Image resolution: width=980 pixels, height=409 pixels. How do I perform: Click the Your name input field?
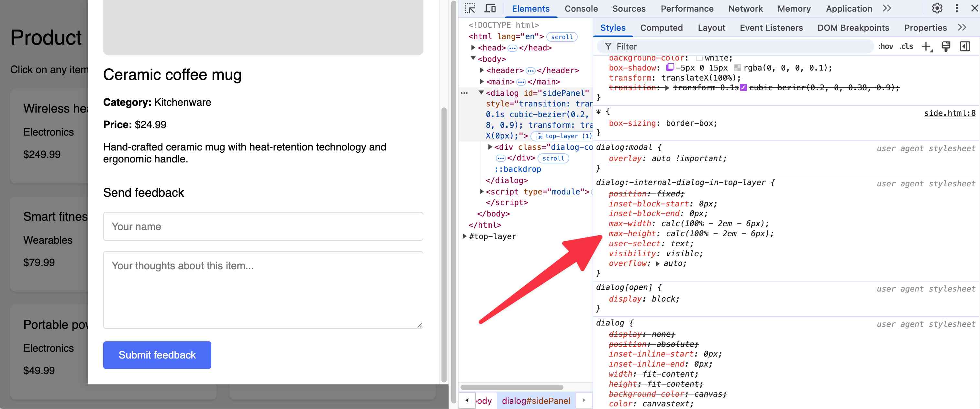coord(263,226)
